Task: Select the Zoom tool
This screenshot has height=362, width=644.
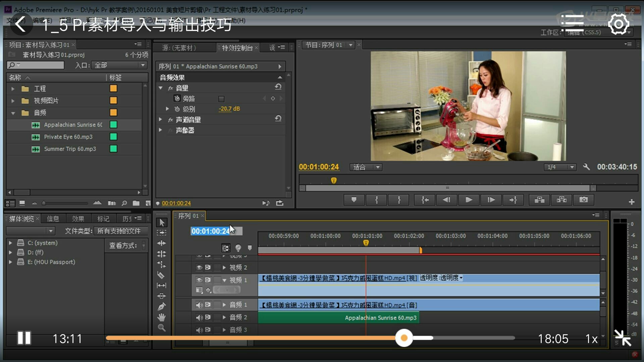Action: [x=162, y=327]
